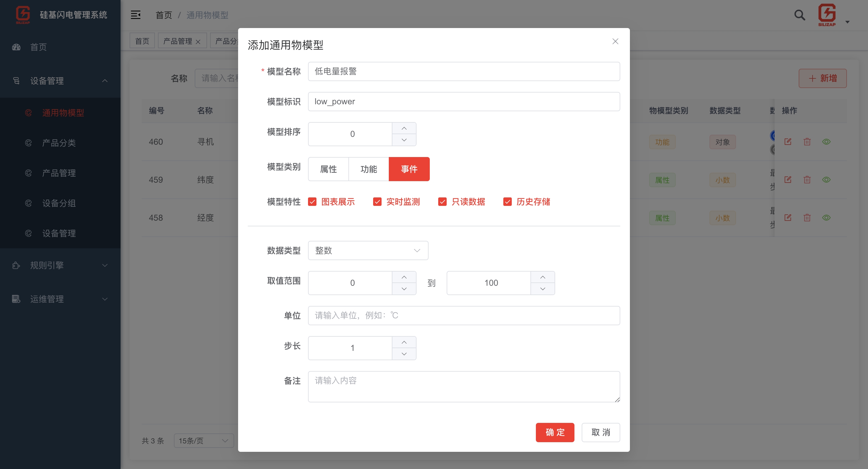Viewport: 868px width, 469px height.
Task: Confirm with the 确定 button
Action: (555, 432)
